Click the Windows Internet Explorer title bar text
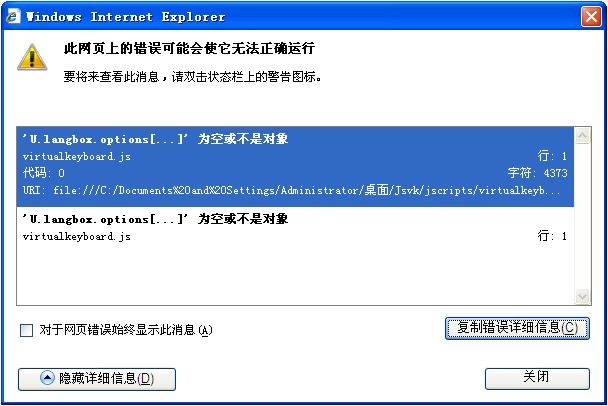 125,17
